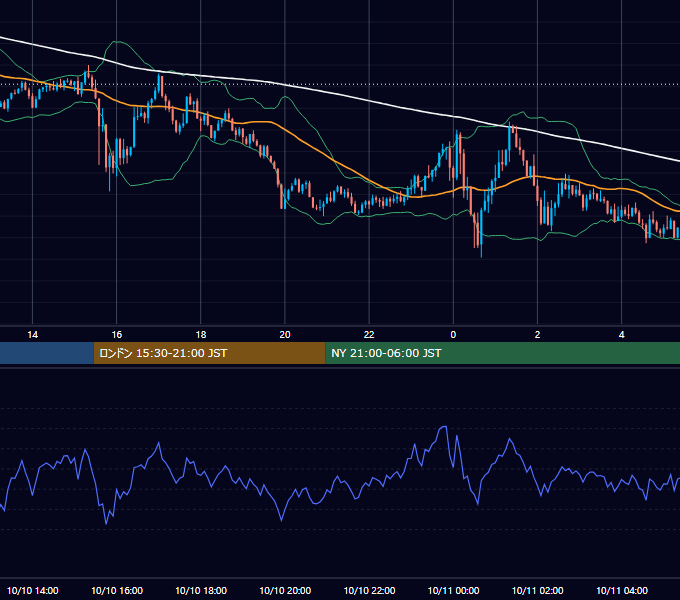Click the 10/11 00:00 date label
The width and height of the screenshot is (680, 600).
click(x=454, y=590)
